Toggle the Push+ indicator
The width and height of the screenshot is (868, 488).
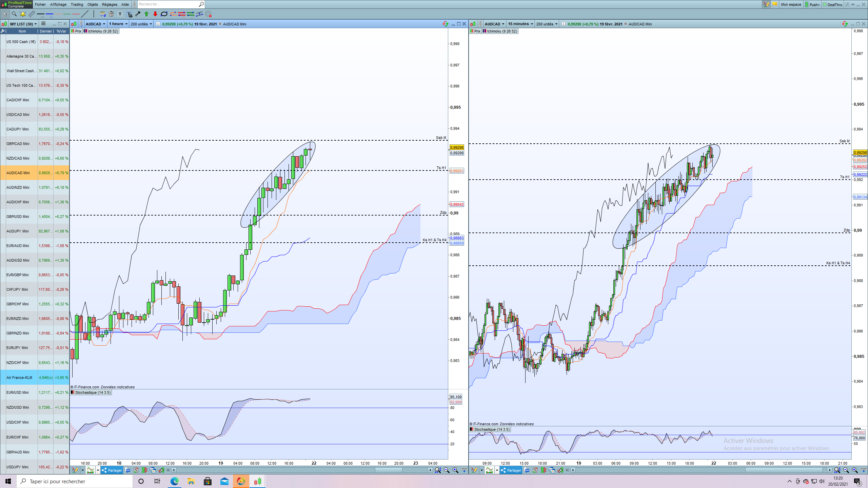coord(812,4)
